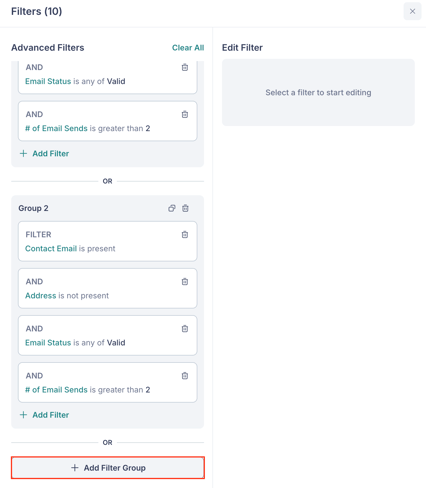Image resolution: width=426 pixels, height=488 pixels.
Task: Delete upper # of Email Sends filter
Action: [185, 114]
